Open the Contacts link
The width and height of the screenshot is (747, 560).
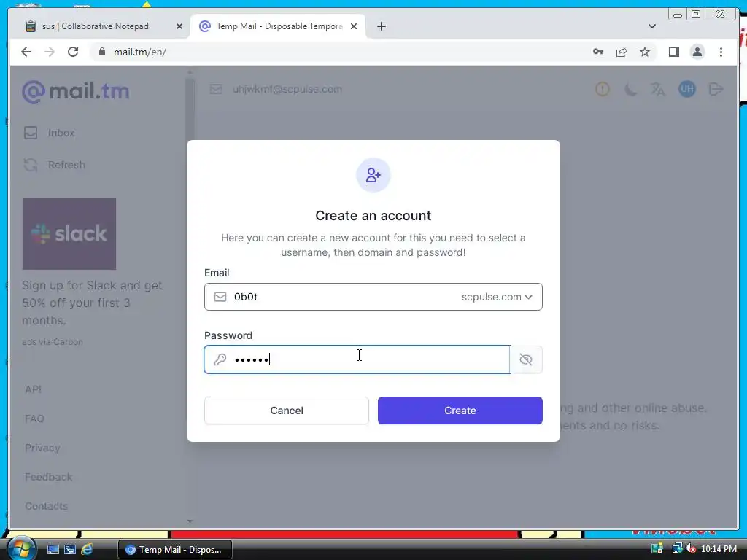click(46, 506)
